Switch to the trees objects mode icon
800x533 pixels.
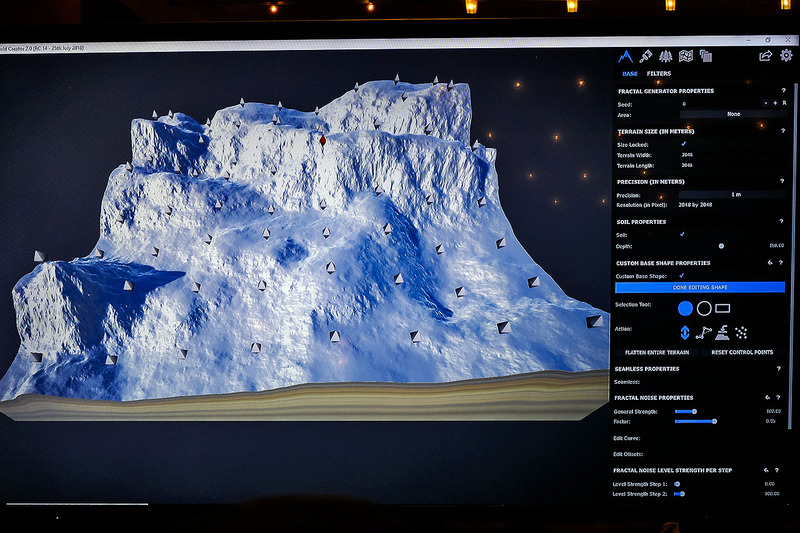coord(665,56)
